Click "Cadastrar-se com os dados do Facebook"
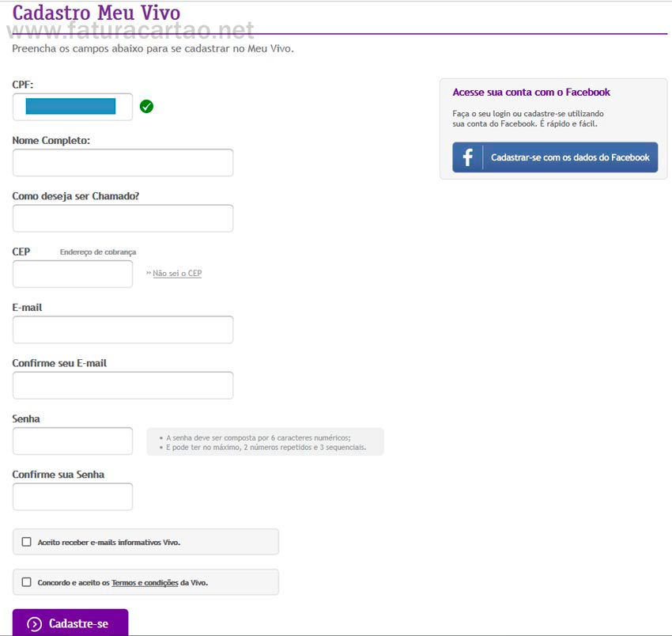672x636 pixels. coord(569,157)
